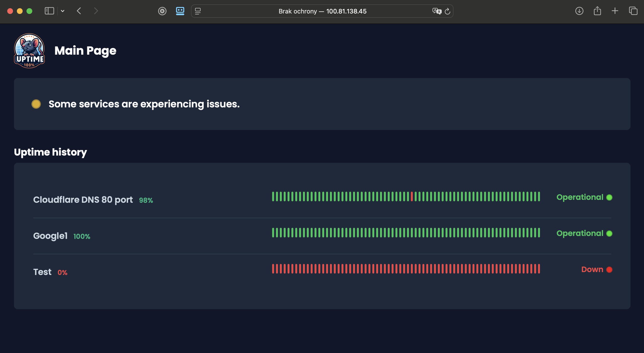Click the Down status of Test

coord(592,269)
